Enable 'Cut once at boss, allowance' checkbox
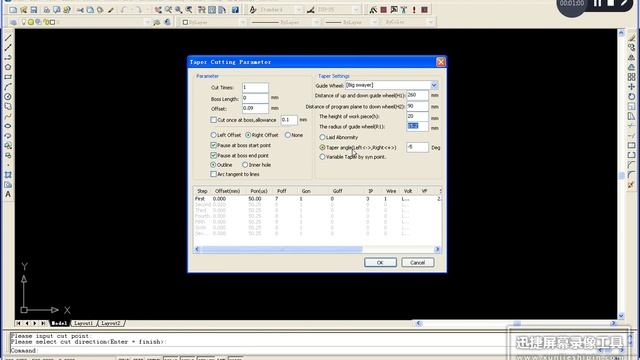 pos(213,120)
